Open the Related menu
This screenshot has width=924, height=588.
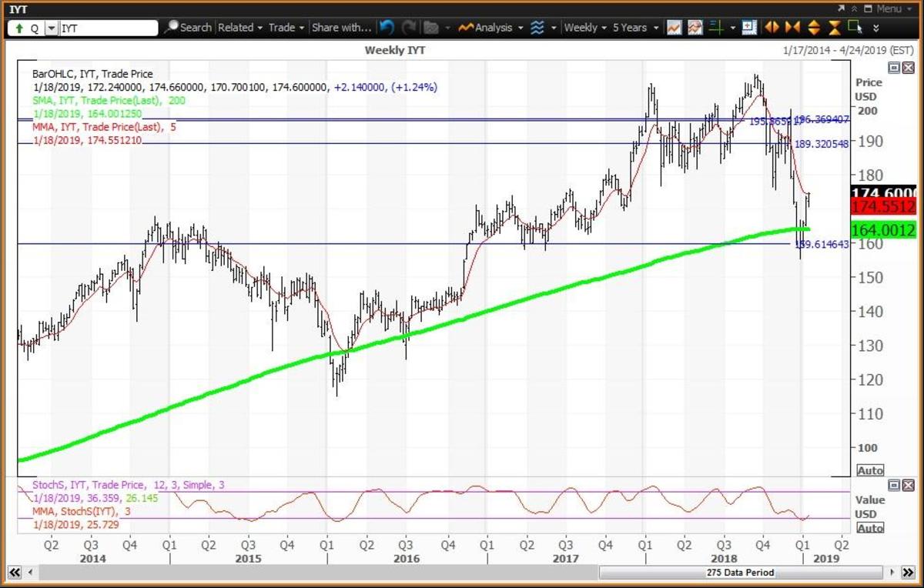point(239,28)
